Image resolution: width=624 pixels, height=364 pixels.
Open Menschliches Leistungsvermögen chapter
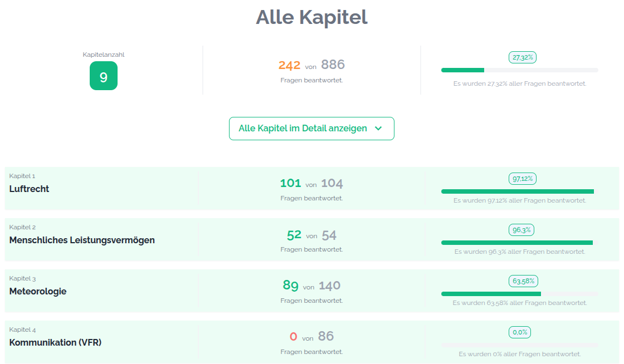82,240
